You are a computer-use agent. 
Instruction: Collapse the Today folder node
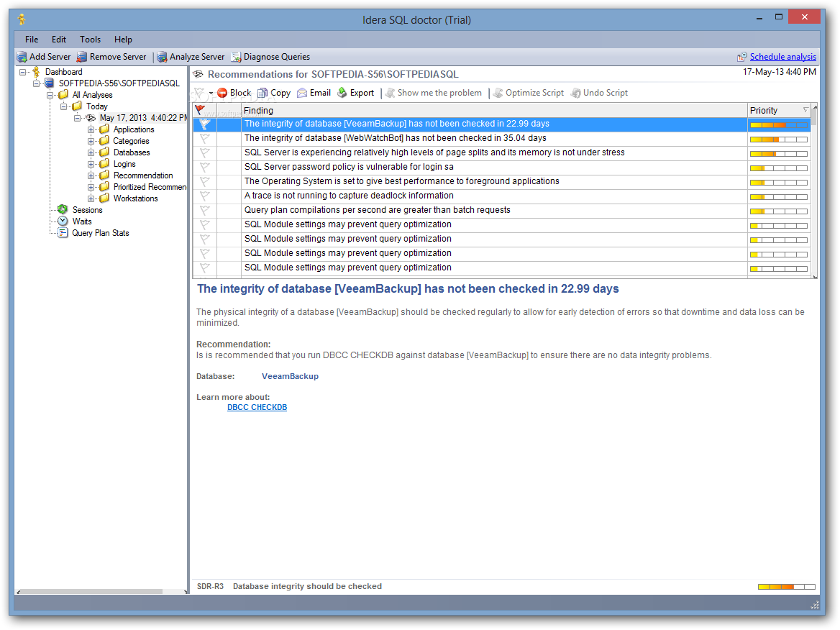[x=64, y=106]
